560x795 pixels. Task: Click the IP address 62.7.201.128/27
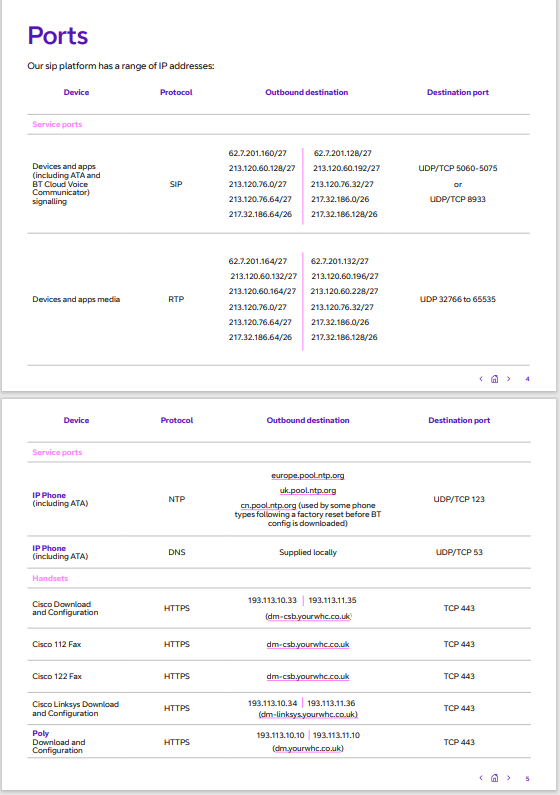coord(343,153)
